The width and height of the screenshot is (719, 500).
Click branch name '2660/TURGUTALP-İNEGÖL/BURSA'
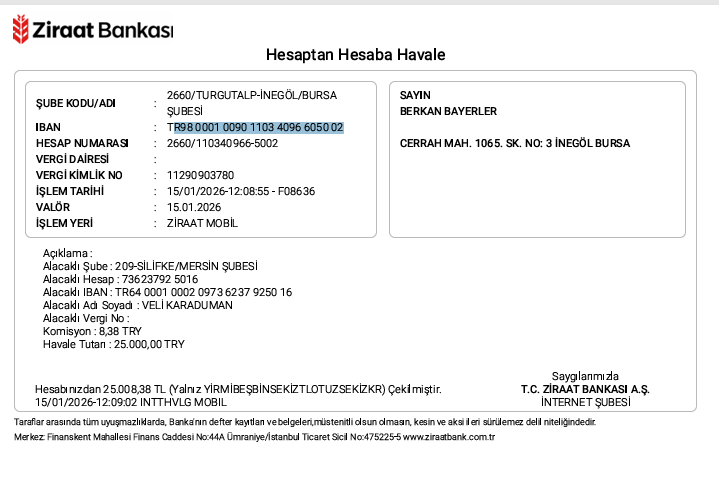[x=252, y=95]
